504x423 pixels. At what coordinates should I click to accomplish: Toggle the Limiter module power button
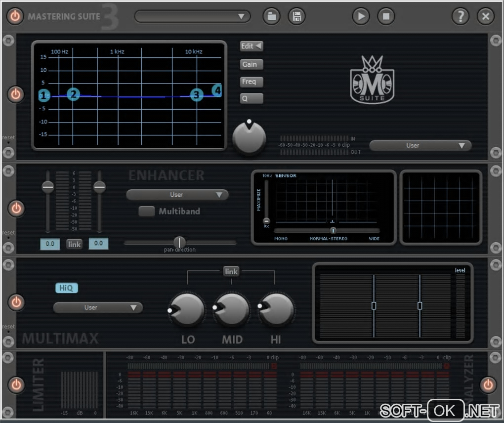click(x=16, y=385)
